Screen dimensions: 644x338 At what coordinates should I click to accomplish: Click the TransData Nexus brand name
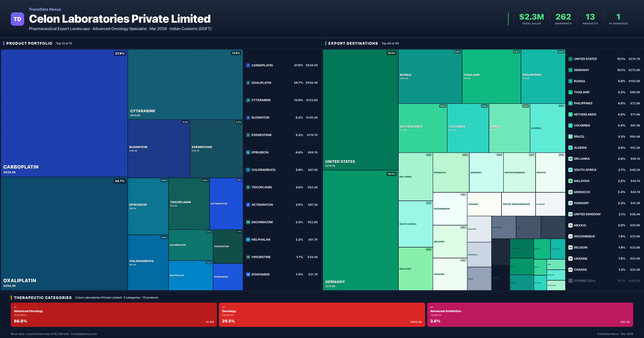coord(45,9)
